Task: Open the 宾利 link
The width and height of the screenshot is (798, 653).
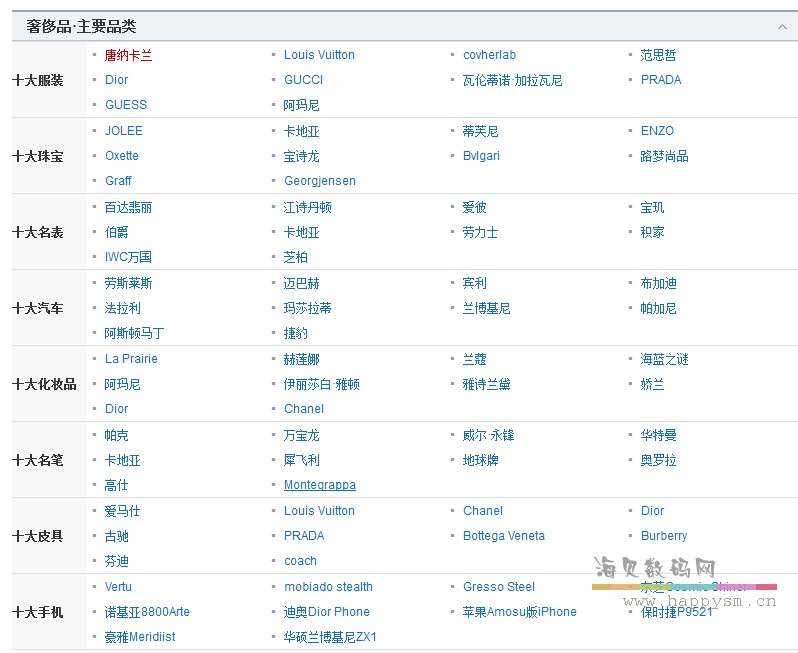Action: click(x=474, y=283)
